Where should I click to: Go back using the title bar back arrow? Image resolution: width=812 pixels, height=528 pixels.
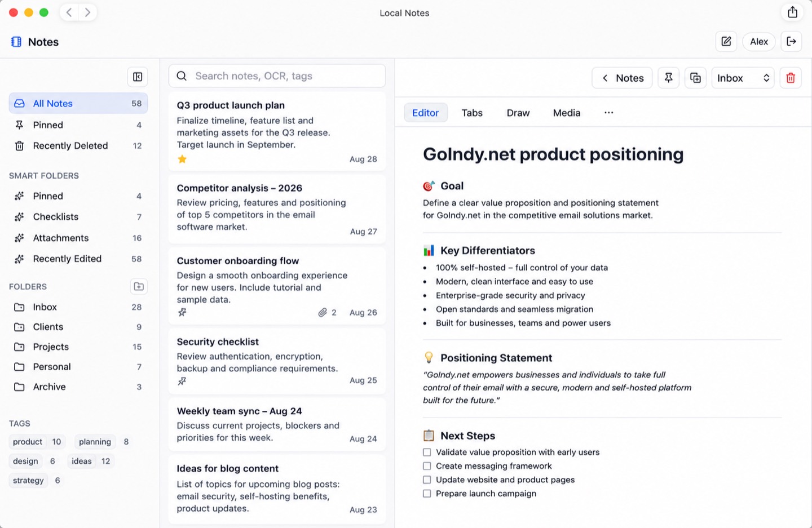coord(69,12)
